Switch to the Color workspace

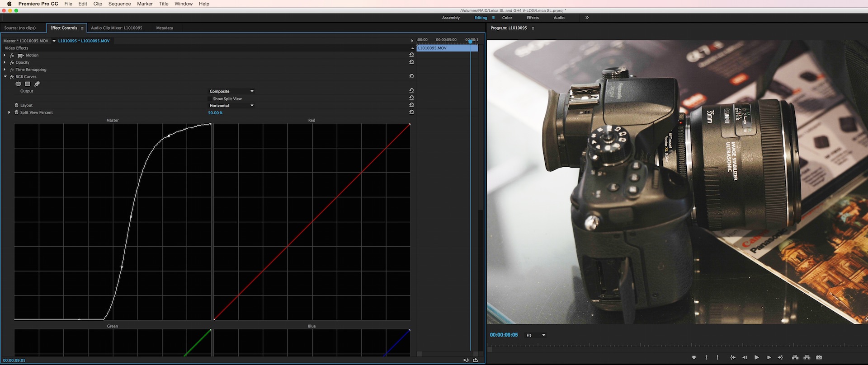coord(507,18)
